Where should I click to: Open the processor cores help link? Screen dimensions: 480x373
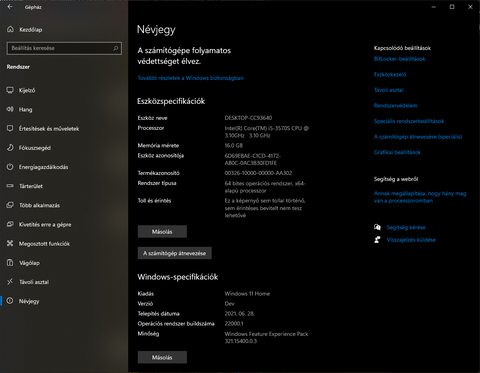(x=420, y=197)
